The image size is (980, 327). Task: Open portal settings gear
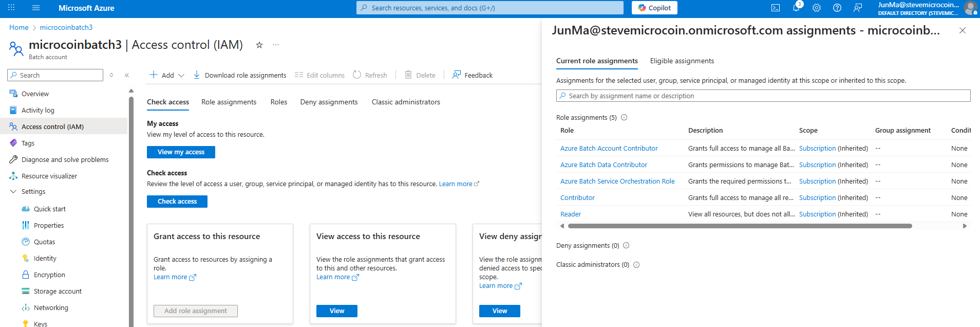(817, 8)
